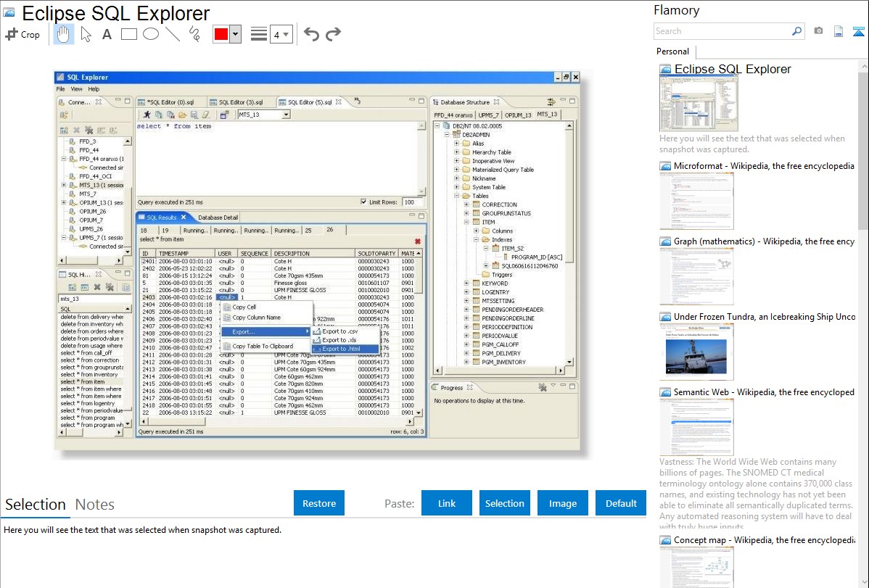869x588 pixels.
Task: Pick the ellipse shape tool
Action: click(151, 34)
